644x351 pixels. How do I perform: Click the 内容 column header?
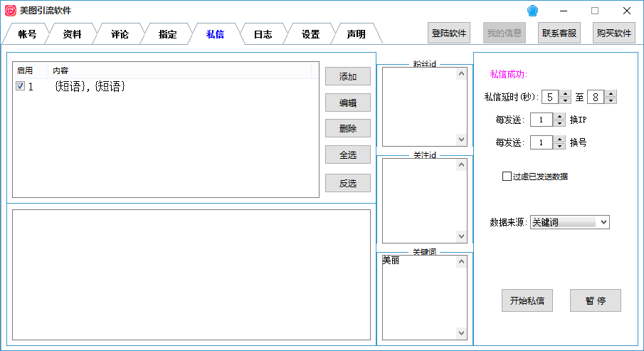(x=180, y=70)
